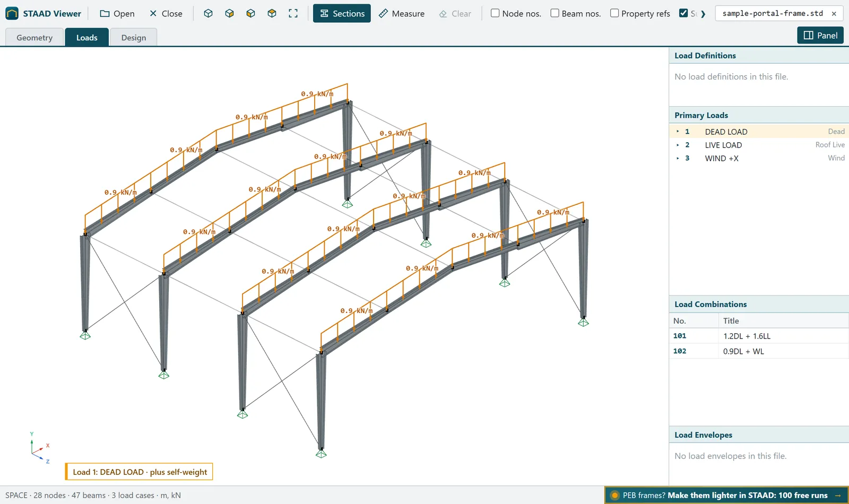849x504 pixels.
Task: Enable the Node nos. checkbox
Action: 495,13
